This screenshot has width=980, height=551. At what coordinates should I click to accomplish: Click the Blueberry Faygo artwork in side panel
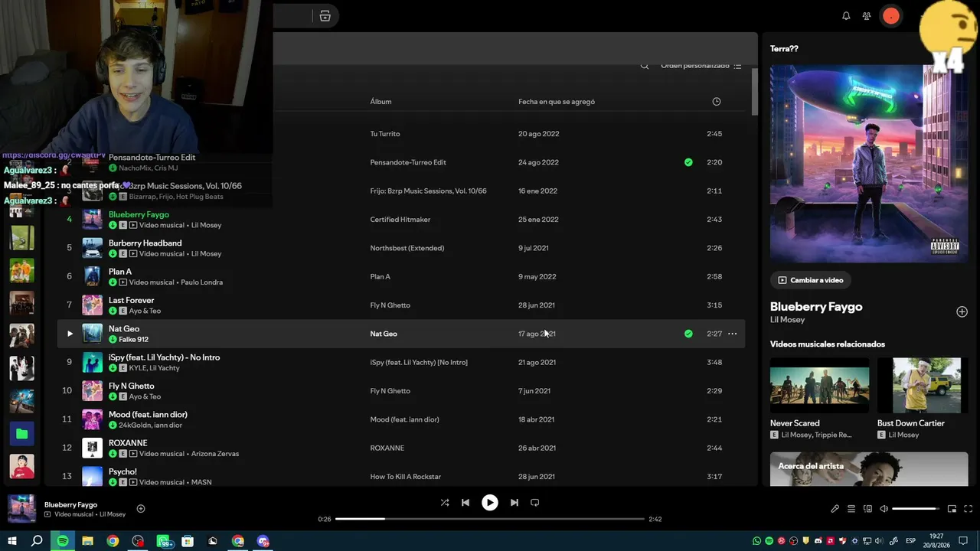coord(869,163)
